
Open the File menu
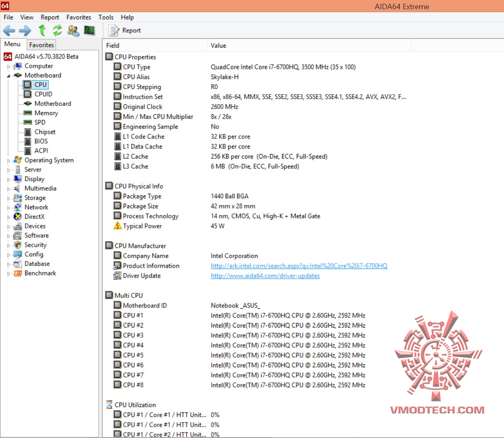point(8,17)
